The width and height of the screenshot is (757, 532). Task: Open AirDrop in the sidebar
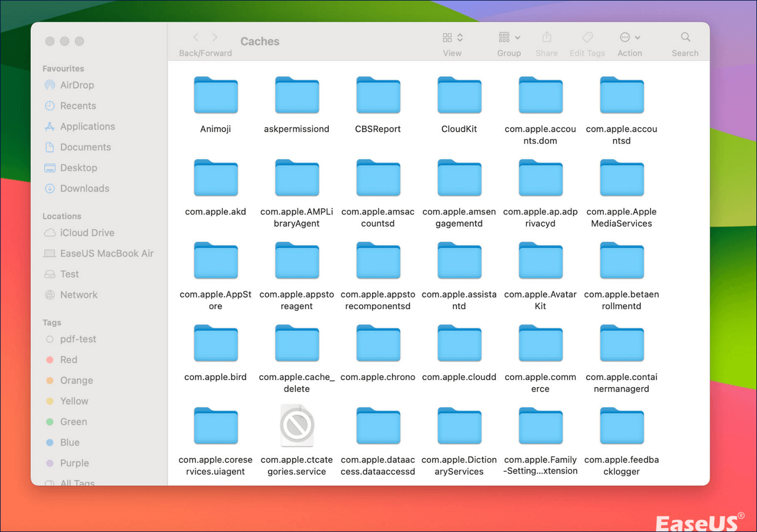(77, 85)
